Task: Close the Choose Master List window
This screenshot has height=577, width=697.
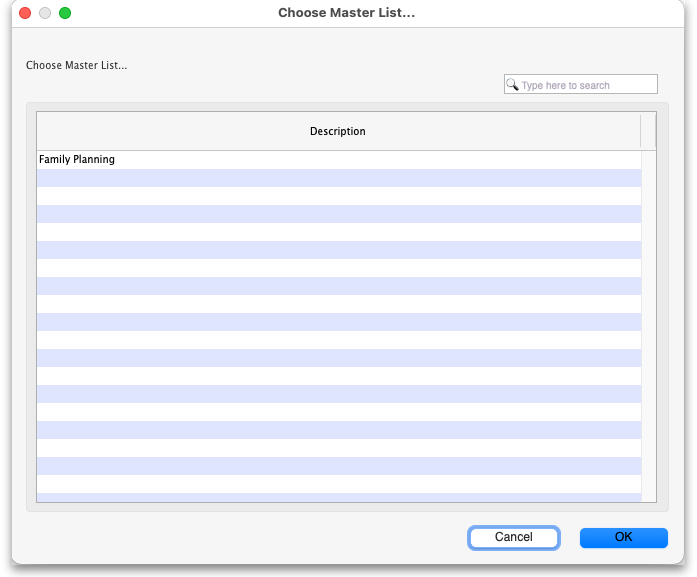Action: (25, 13)
